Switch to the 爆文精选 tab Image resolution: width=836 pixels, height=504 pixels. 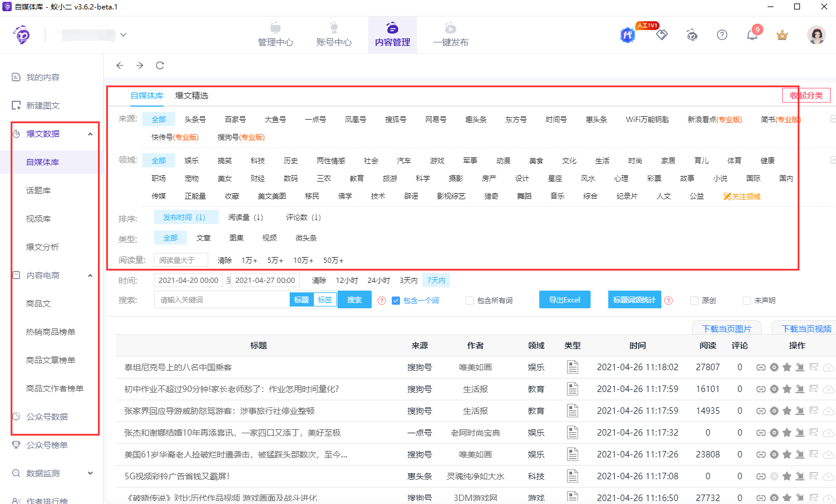191,95
